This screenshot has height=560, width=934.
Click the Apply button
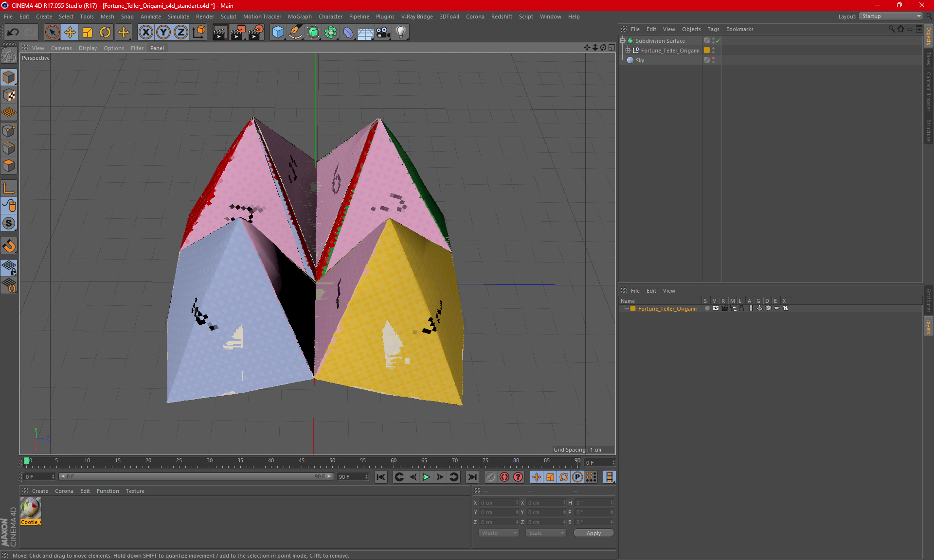pyautogui.click(x=593, y=533)
